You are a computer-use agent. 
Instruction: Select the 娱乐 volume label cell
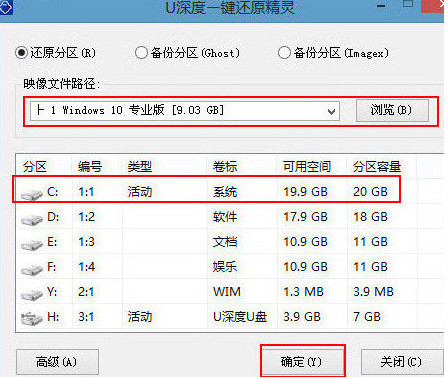[225, 267]
